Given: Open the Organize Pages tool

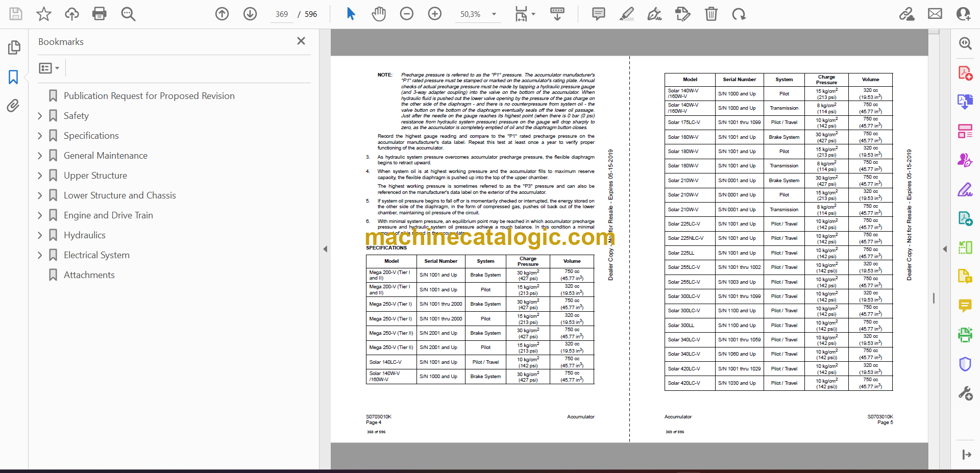Looking at the screenshot, I should (965, 131).
